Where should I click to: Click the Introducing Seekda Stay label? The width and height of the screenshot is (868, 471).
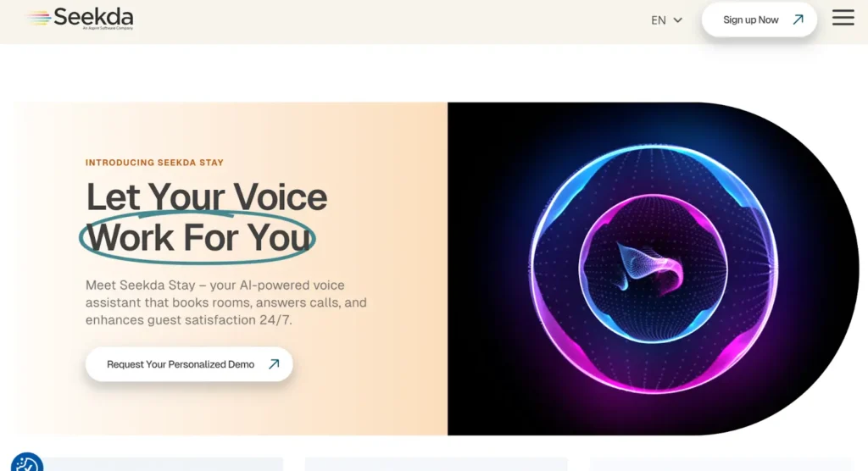[154, 162]
